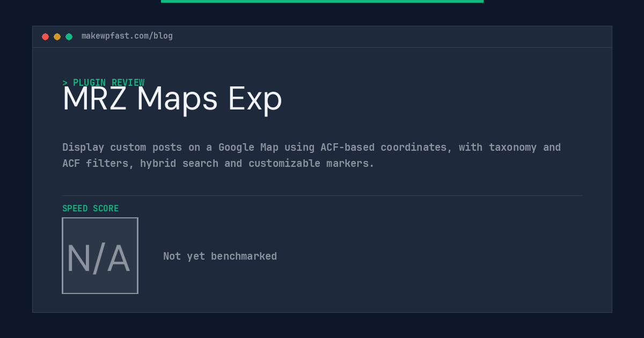The image size is (644, 338).
Task: Click the SPEED SCORE label
Action: click(x=91, y=208)
